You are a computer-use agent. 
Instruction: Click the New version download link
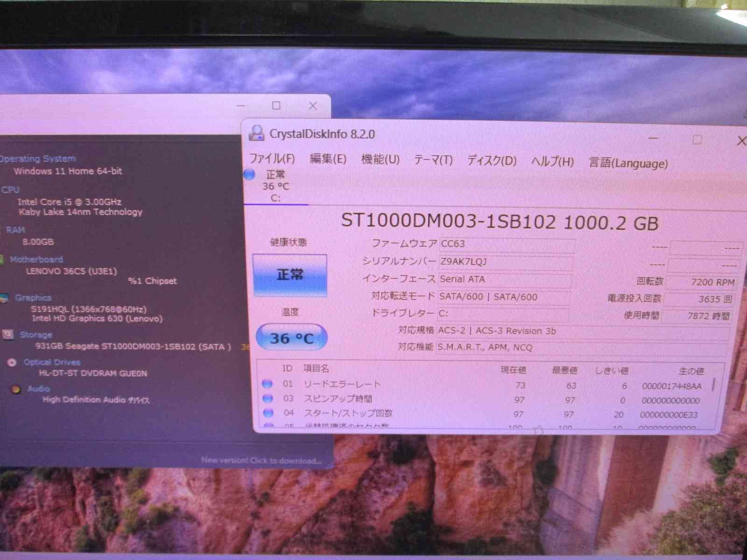(261, 461)
